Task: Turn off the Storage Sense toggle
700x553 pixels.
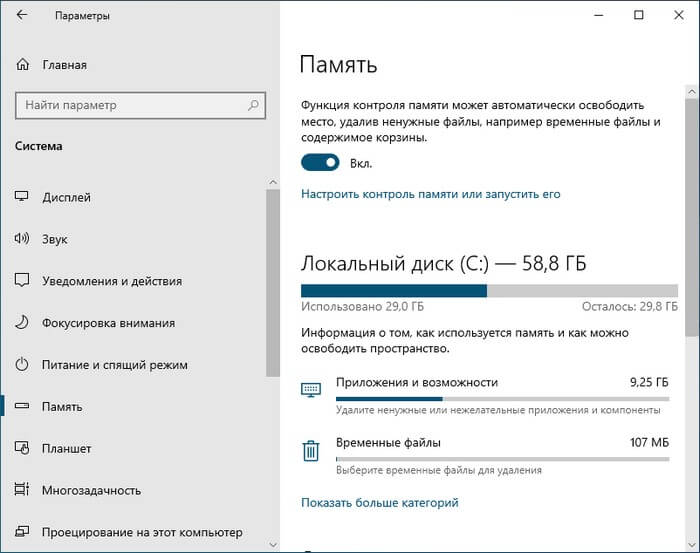Action: coord(320,163)
